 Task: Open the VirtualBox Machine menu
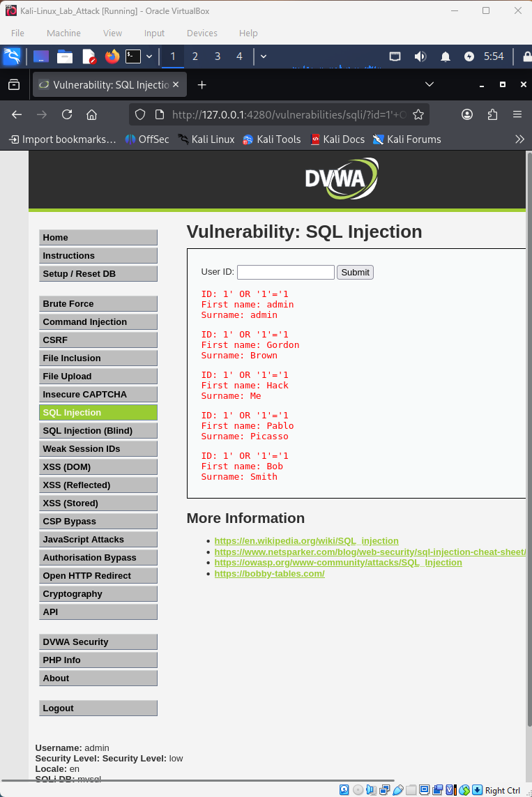click(x=63, y=33)
